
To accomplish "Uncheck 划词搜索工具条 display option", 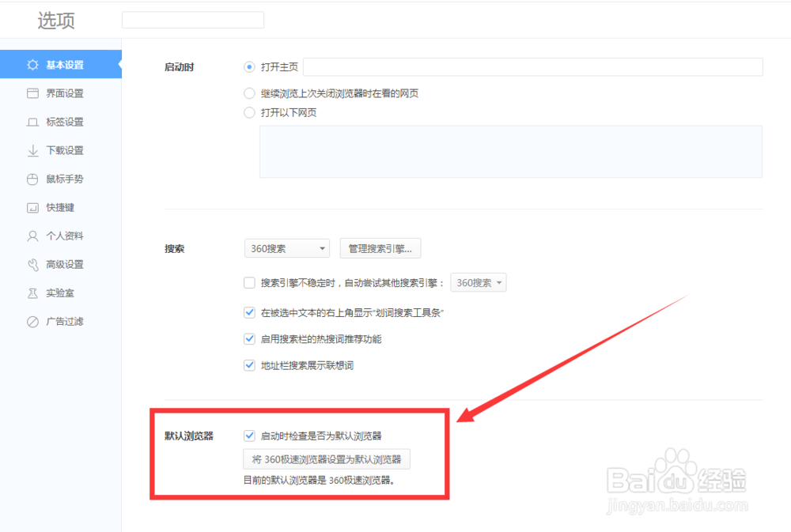I will point(249,313).
